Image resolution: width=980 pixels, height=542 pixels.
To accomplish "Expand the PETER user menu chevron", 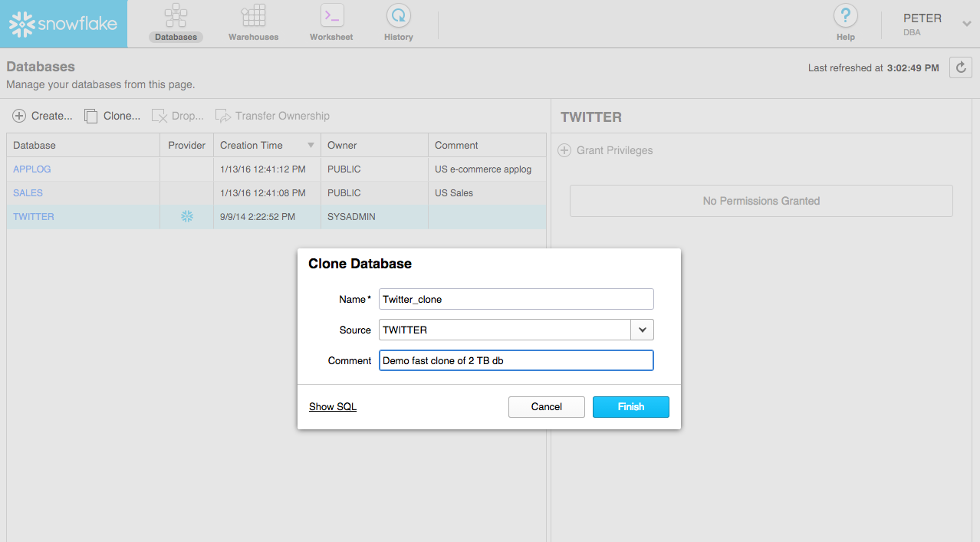I will tap(966, 24).
